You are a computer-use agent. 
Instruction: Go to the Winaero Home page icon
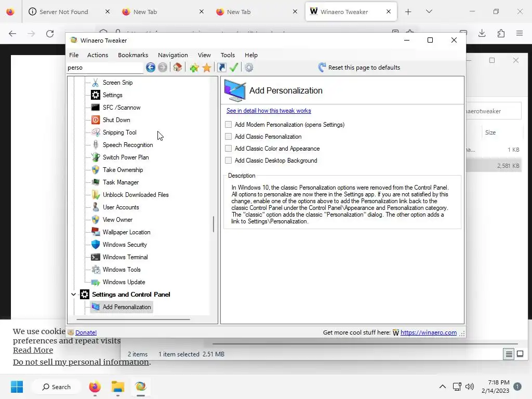click(178, 67)
